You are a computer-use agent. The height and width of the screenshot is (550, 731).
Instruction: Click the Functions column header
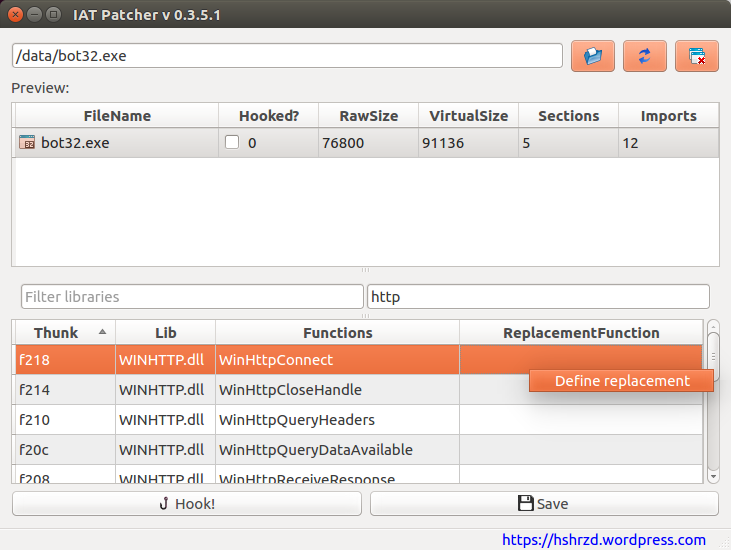[x=337, y=333]
